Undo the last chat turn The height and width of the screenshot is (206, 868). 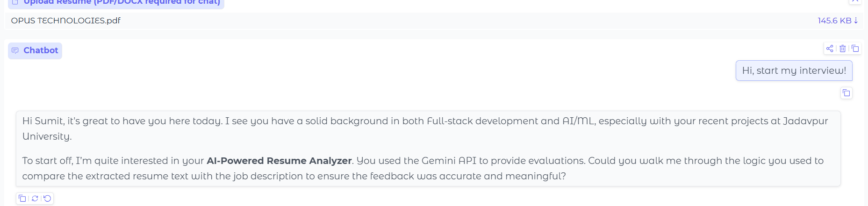tap(47, 199)
